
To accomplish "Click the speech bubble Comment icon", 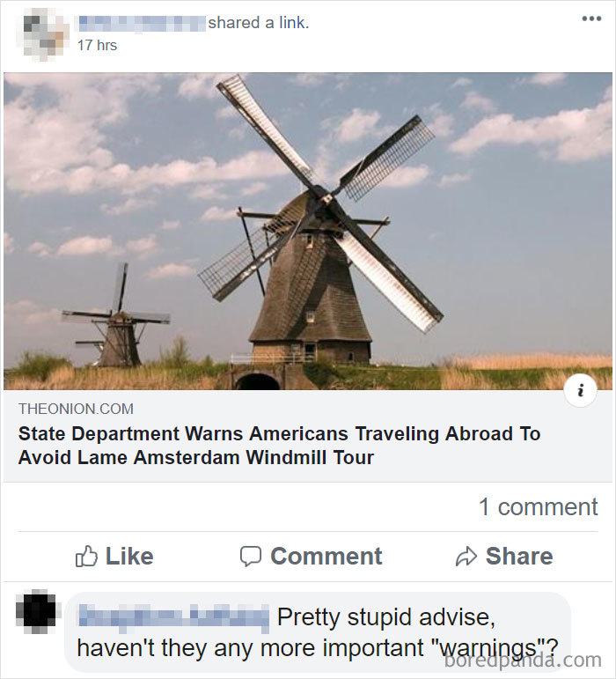I will click(251, 557).
